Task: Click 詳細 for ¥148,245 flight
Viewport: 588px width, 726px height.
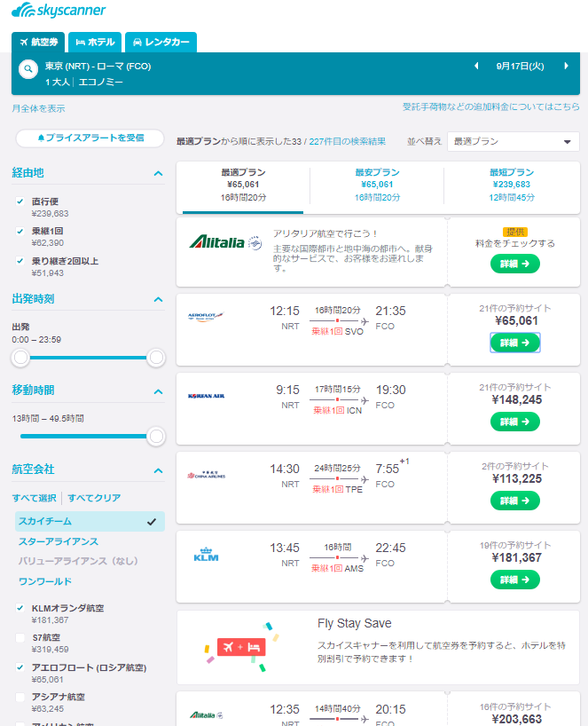Action: tap(515, 422)
